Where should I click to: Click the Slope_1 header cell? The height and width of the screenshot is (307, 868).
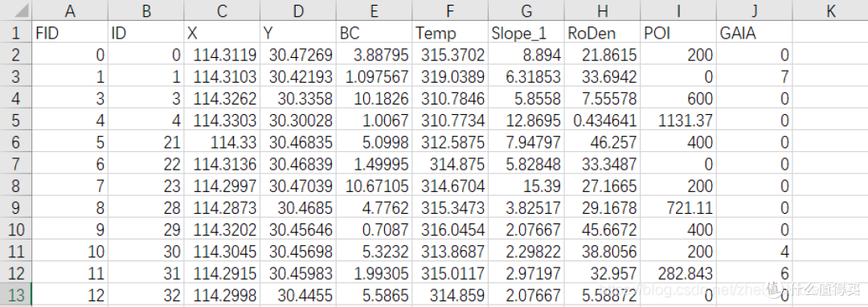tap(526, 33)
